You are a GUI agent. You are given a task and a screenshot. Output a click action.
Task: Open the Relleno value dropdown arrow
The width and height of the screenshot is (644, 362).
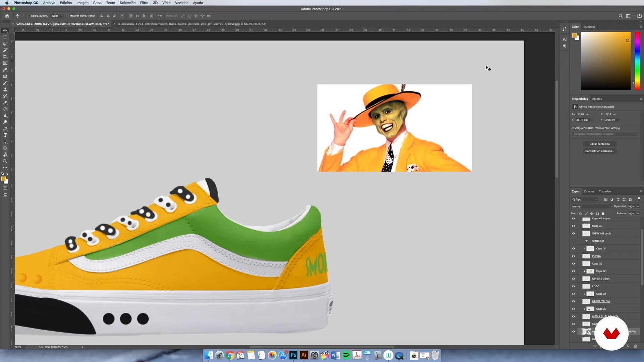click(x=638, y=214)
